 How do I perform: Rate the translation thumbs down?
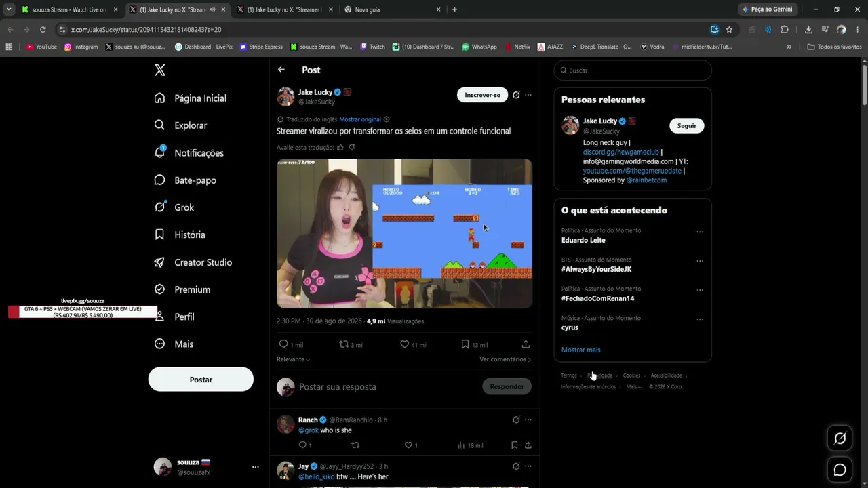[x=352, y=147]
